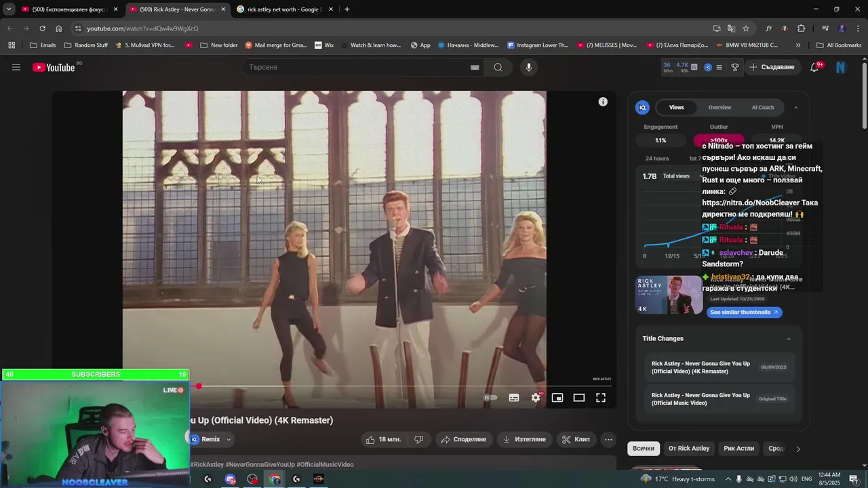Open the Chrome extensions puzzle icon

tap(801, 28)
